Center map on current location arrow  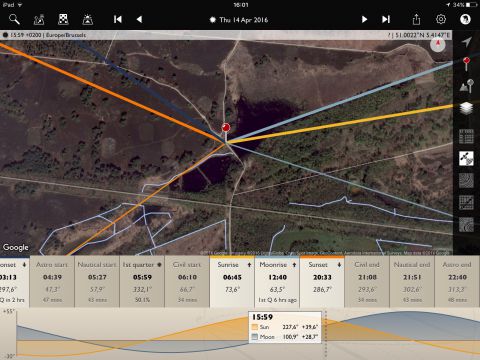pos(467,42)
